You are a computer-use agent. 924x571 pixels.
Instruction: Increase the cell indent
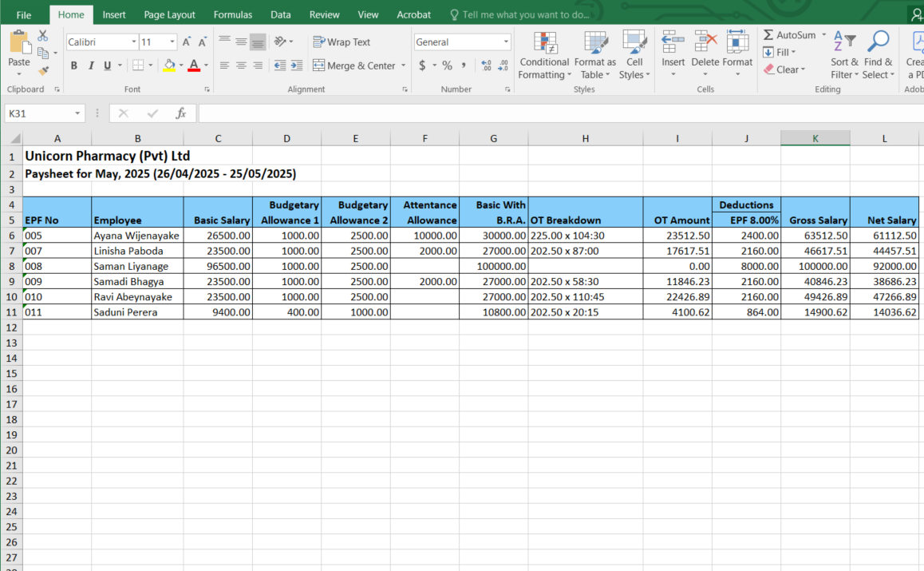[296, 65]
